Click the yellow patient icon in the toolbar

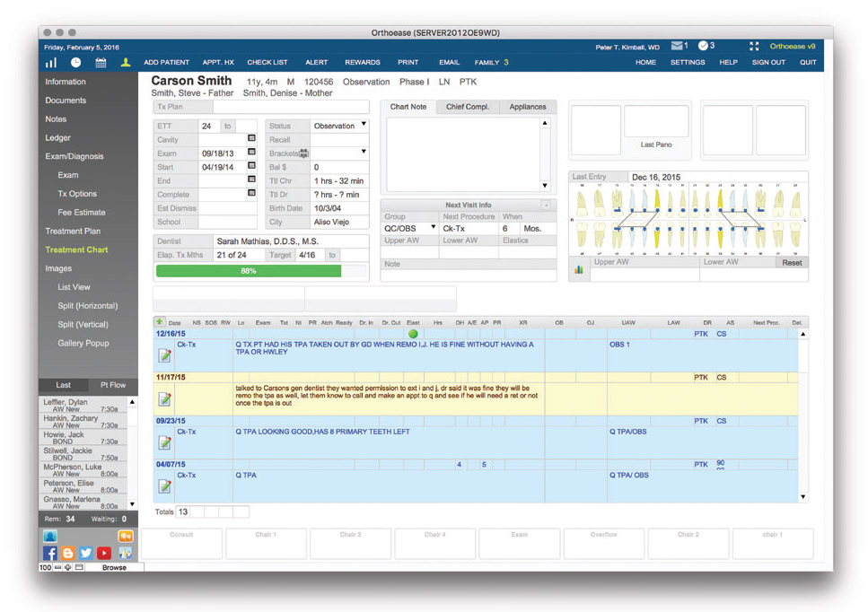coord(126,63)
